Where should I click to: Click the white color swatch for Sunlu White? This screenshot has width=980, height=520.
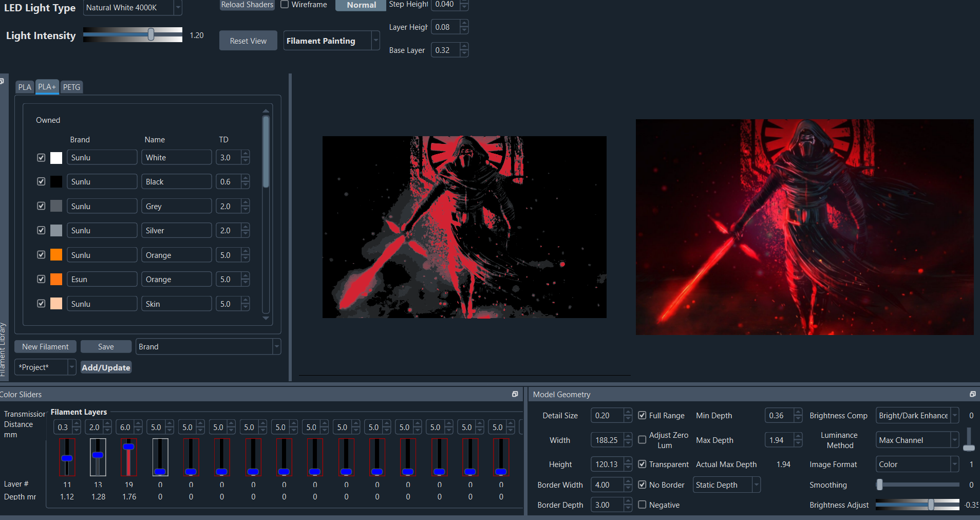(x=56, y=158)
